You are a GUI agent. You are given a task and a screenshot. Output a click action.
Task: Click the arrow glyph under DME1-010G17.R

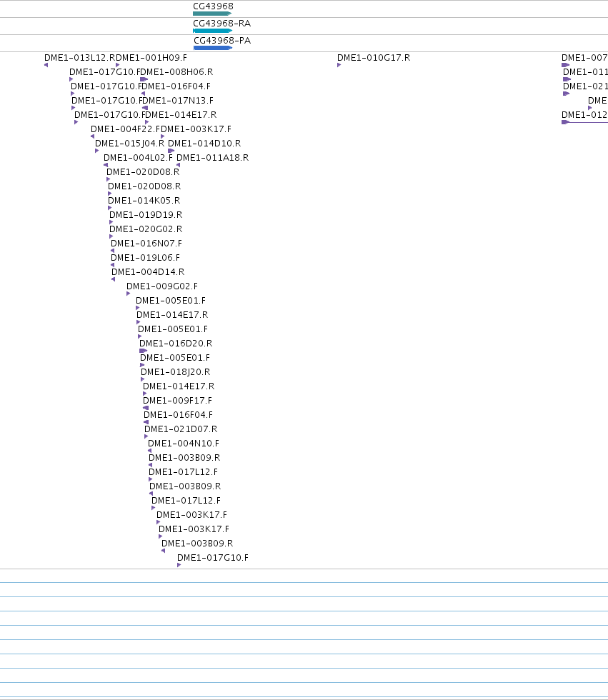pos(339,65)
